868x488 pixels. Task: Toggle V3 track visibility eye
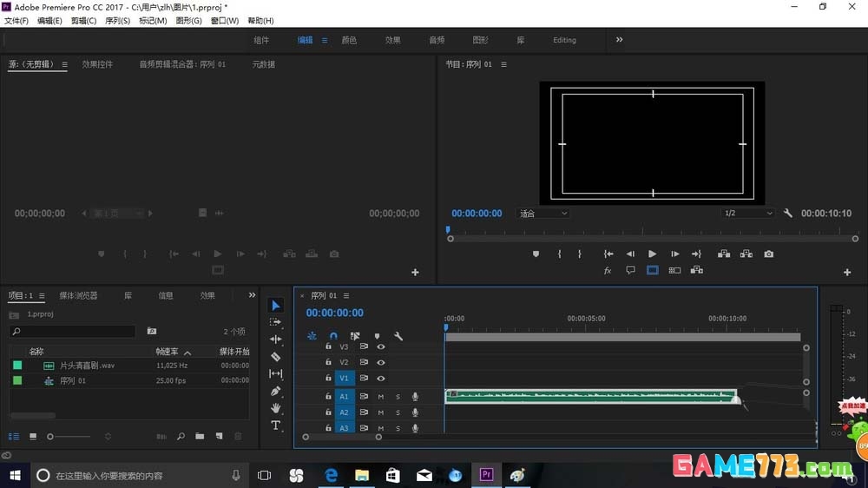click(x=381, y=346)
